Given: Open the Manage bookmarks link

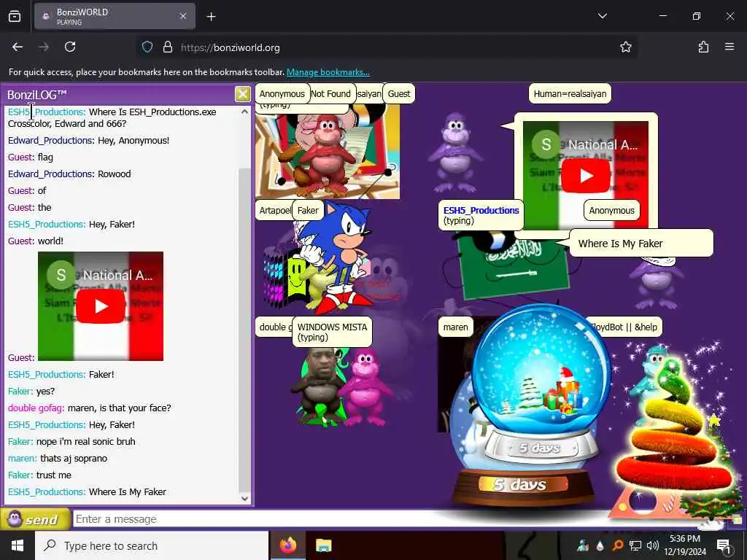Looking at the screenshot, I should [x=328, y=72].
